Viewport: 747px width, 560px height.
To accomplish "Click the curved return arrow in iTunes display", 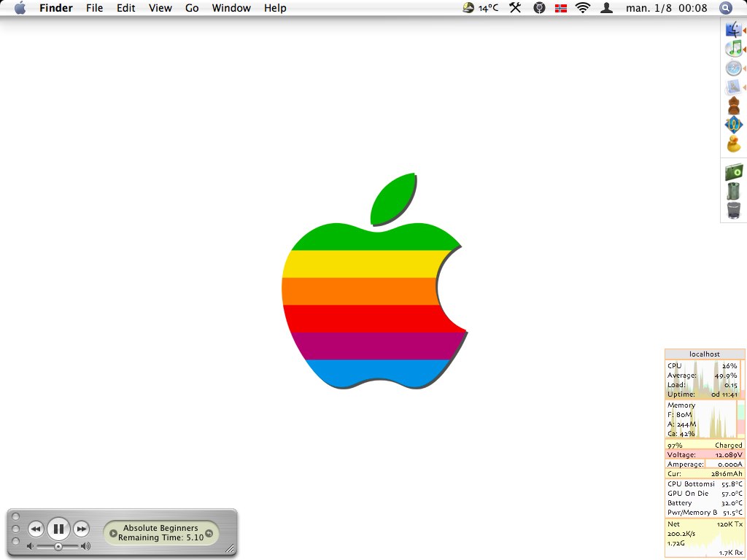I will tap(209, 533).
